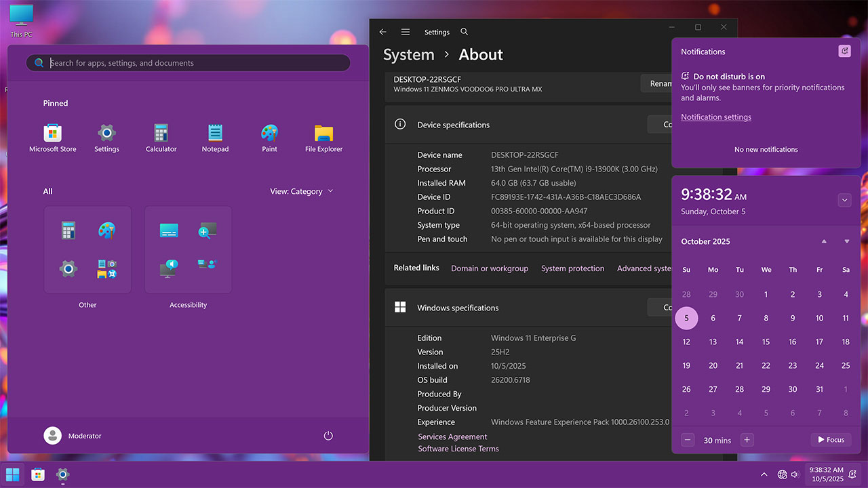Go to next month in calendar
868x488 pixels.
point(847,241)
